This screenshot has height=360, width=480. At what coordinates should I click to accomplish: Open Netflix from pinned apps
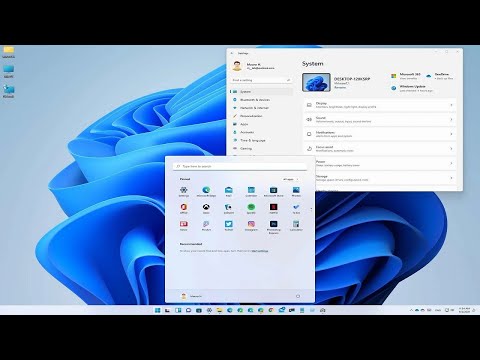[273, 208]
